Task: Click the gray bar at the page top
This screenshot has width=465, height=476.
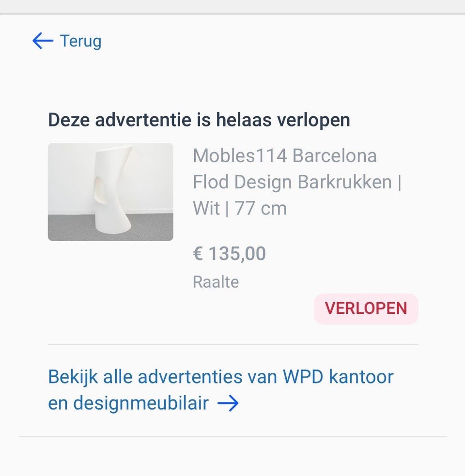Action: coord(232,6)
